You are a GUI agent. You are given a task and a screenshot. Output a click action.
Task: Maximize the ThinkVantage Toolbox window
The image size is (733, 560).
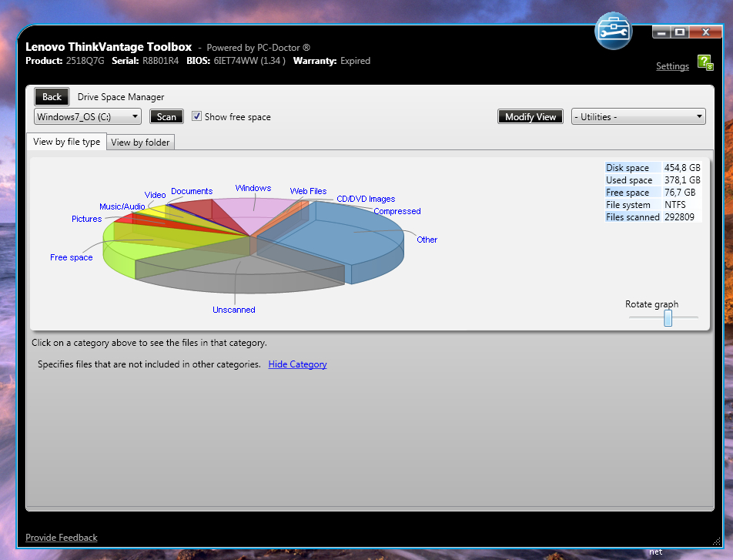point(680,32)
